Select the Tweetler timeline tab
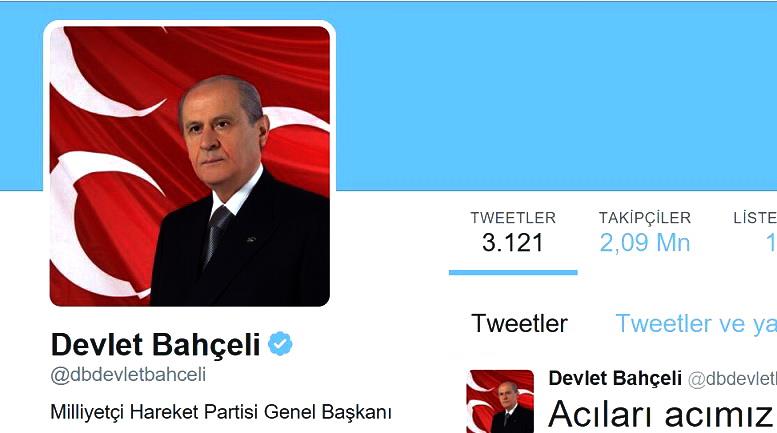 pos(519,324)
